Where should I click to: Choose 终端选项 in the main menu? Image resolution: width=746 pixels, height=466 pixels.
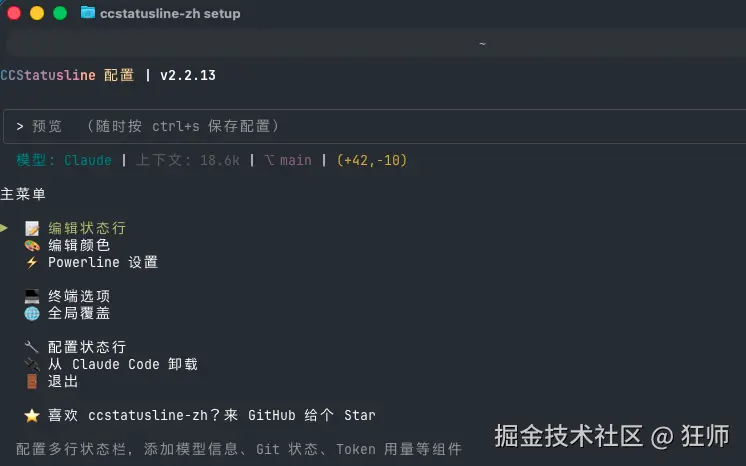click(x=79, y=297)
